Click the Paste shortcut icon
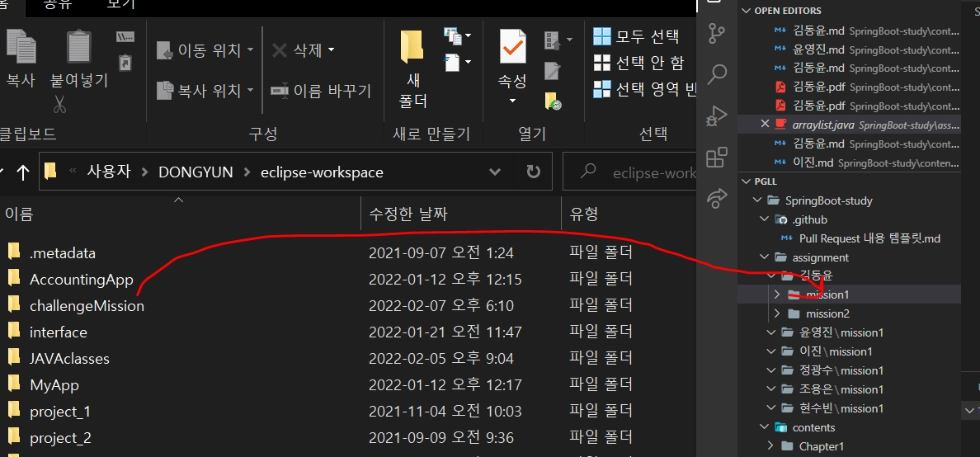The height and width of the screenshot is (457, 980). coord(125,63)
